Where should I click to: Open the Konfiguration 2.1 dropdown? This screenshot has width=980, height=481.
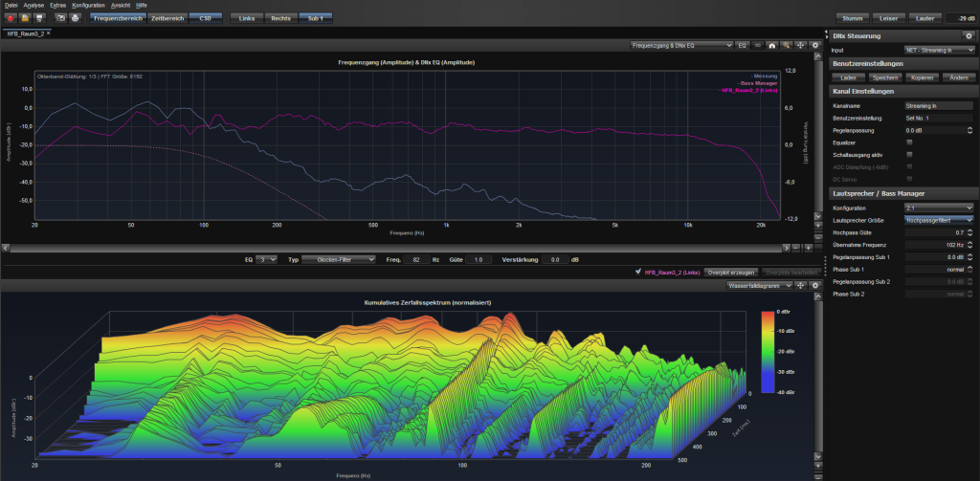(x=940, y=208)
